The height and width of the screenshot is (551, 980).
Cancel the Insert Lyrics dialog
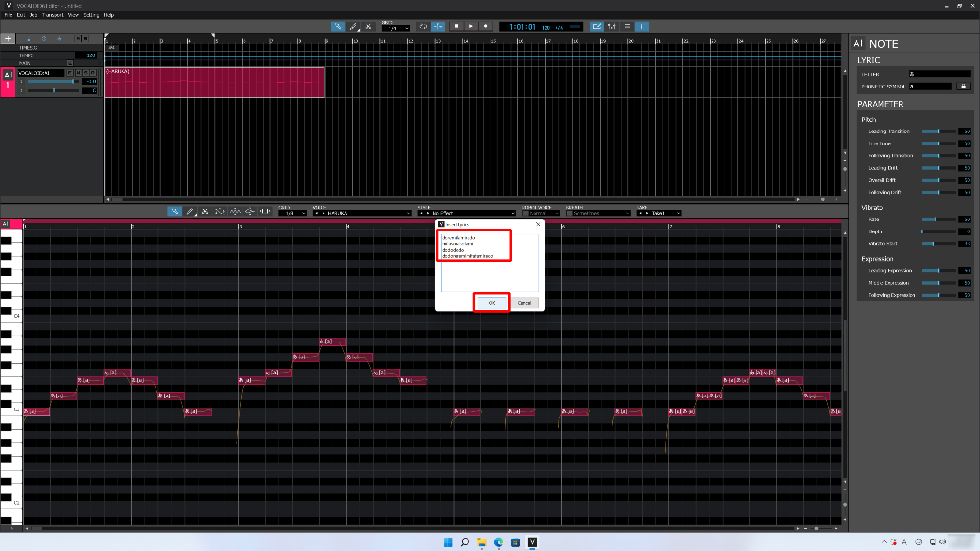(524, 303)
